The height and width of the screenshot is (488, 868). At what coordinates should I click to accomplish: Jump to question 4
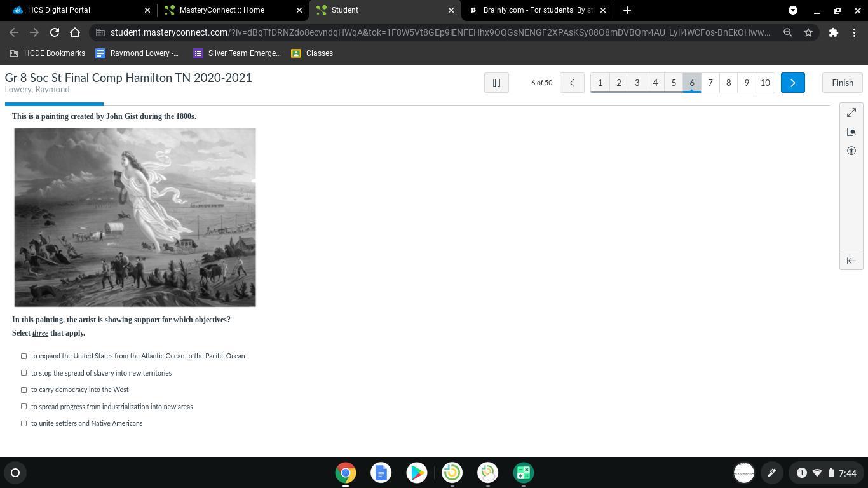point(655,83)
